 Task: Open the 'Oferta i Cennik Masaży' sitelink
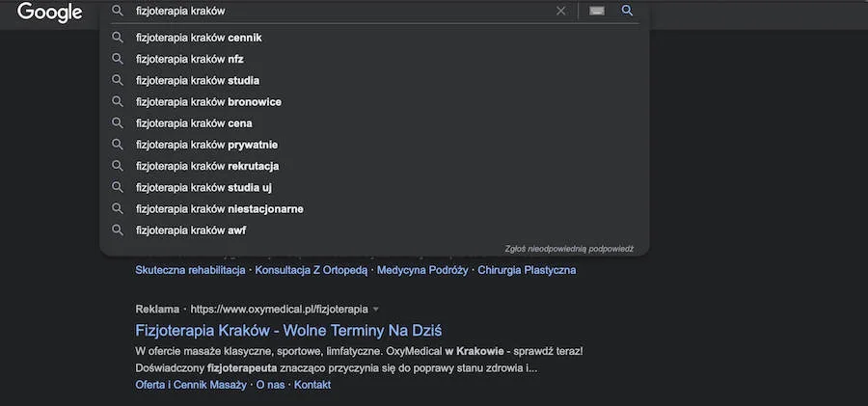(x=191, y=385)
